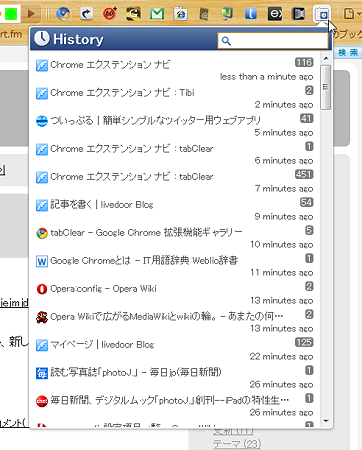
Task: Click the '11 minutes ago' timestamp
Action: [282, 273]
